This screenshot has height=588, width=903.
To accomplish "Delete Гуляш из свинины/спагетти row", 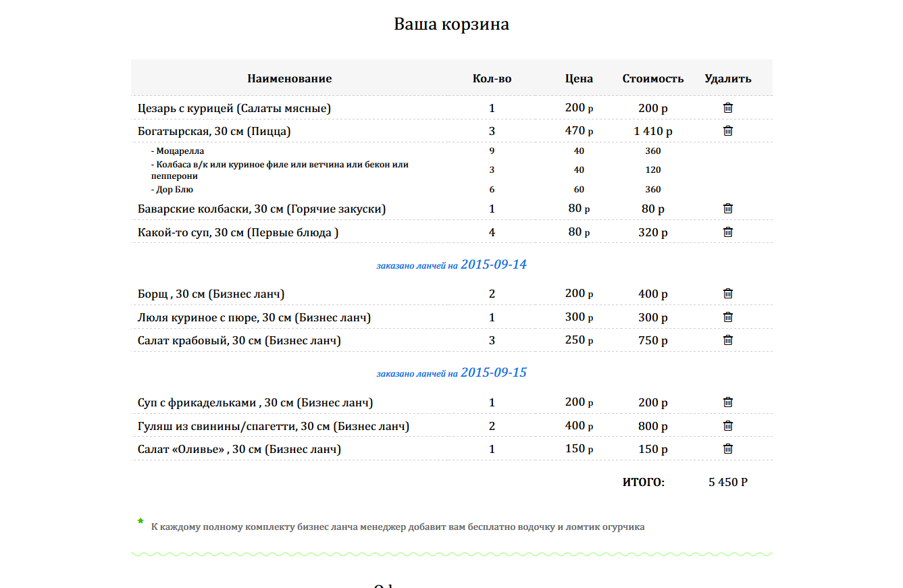I will pos(728,426).
